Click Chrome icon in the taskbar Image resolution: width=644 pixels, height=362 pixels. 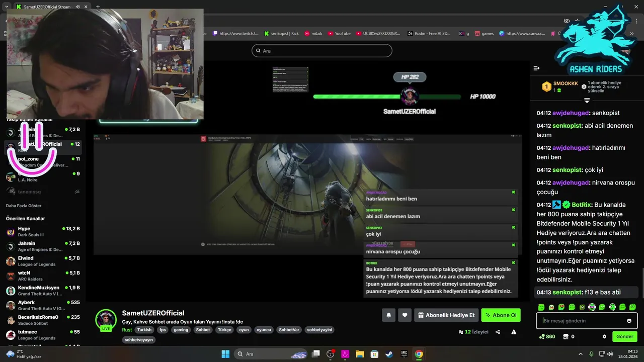(x=419, y=354)
